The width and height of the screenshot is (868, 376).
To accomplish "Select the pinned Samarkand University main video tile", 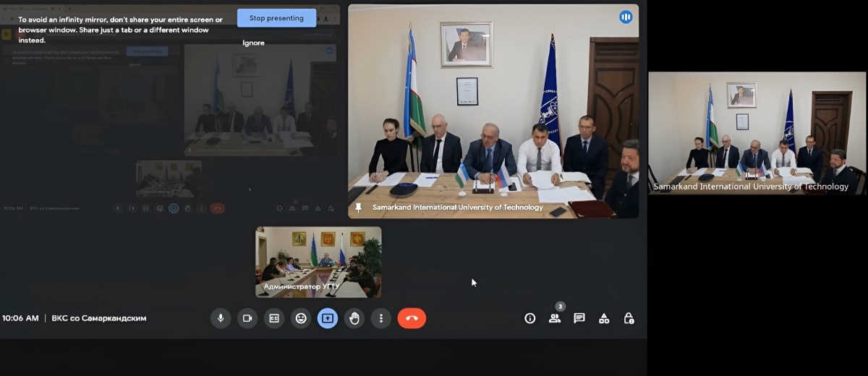I will 493,112.
